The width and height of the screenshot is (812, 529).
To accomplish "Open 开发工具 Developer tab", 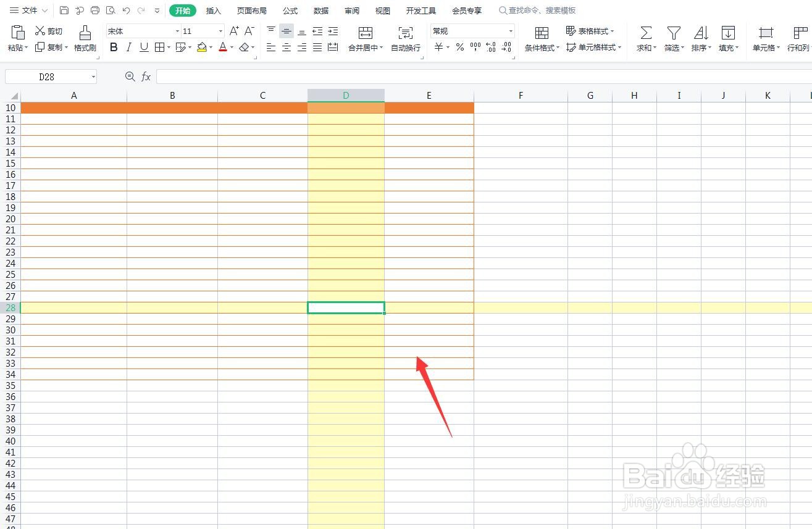I will [x=421, y=10].
